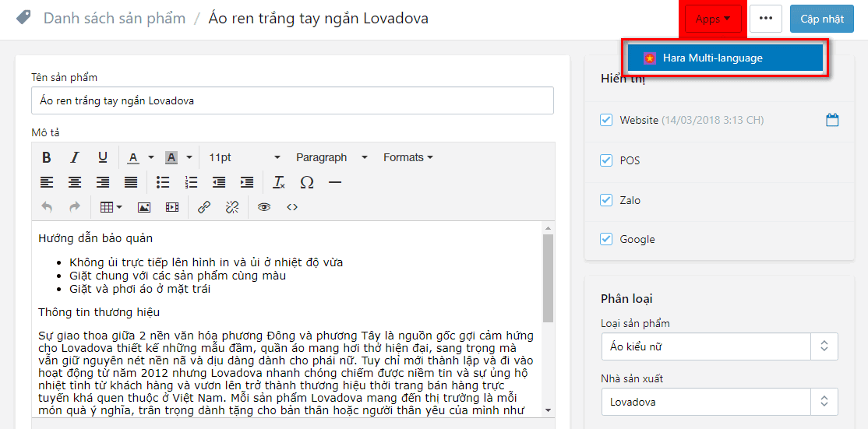
Task: Undo last edit
Action: click(47, 207)
